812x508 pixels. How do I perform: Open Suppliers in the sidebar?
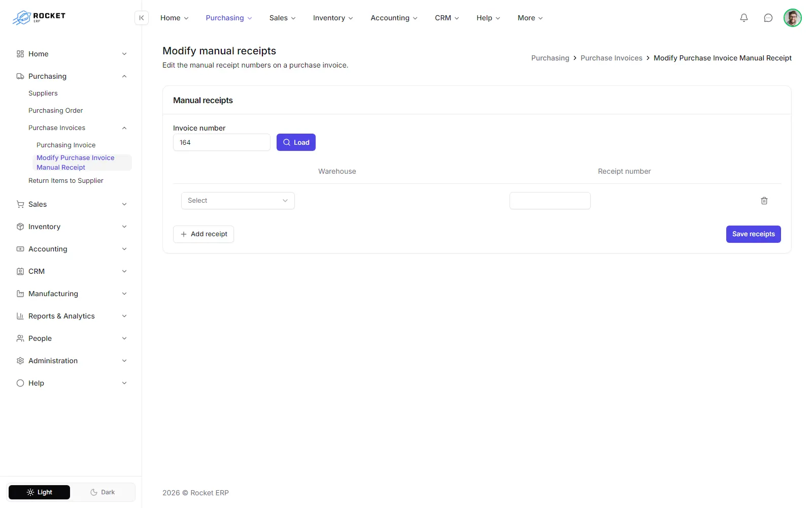pyautogui.click(x=43, y=93)
